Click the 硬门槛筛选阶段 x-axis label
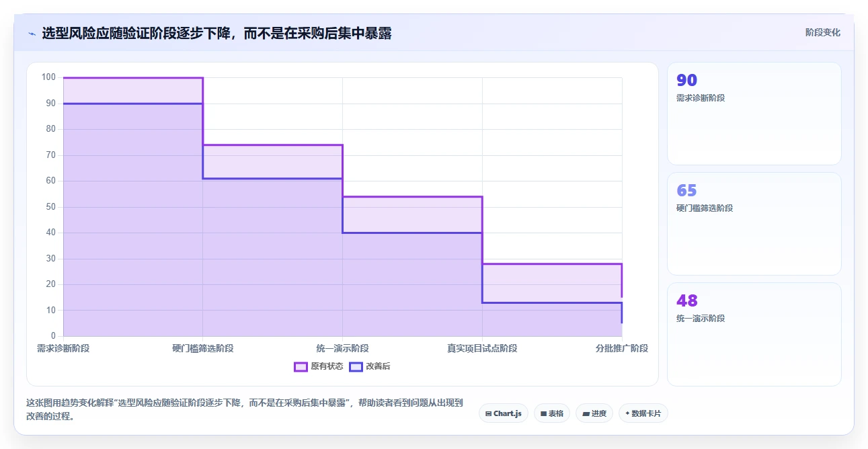Image resolution: width=868 pixels, height=449 pixels. (x=203, y=348)
